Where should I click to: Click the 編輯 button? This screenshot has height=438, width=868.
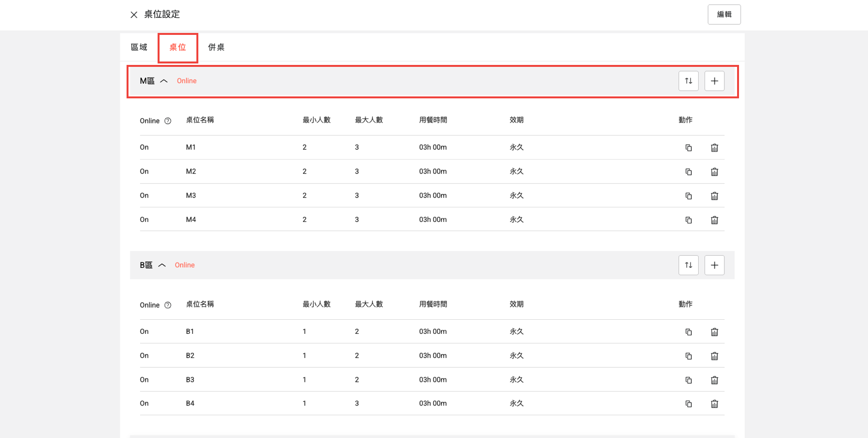tap(724, 15)
